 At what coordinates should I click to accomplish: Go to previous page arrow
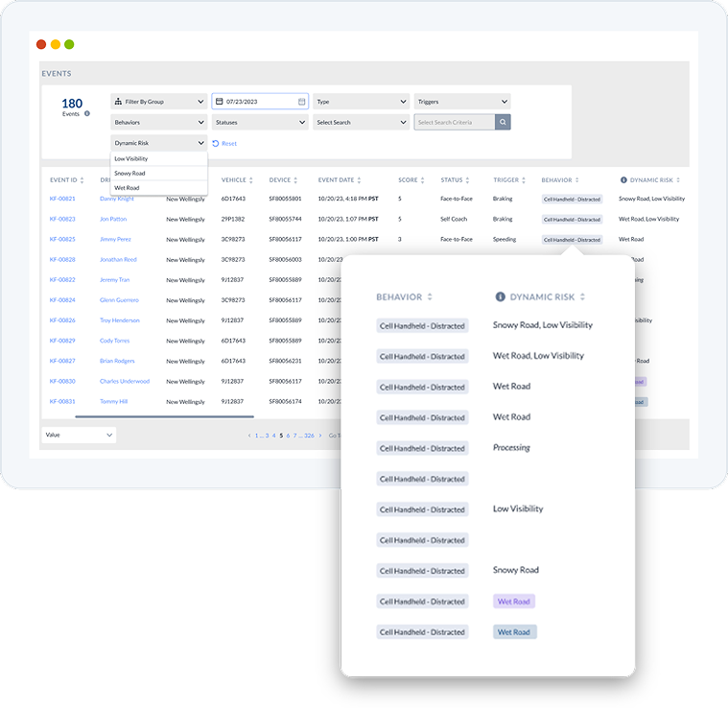pyautogui.click(x=249, y=436)
